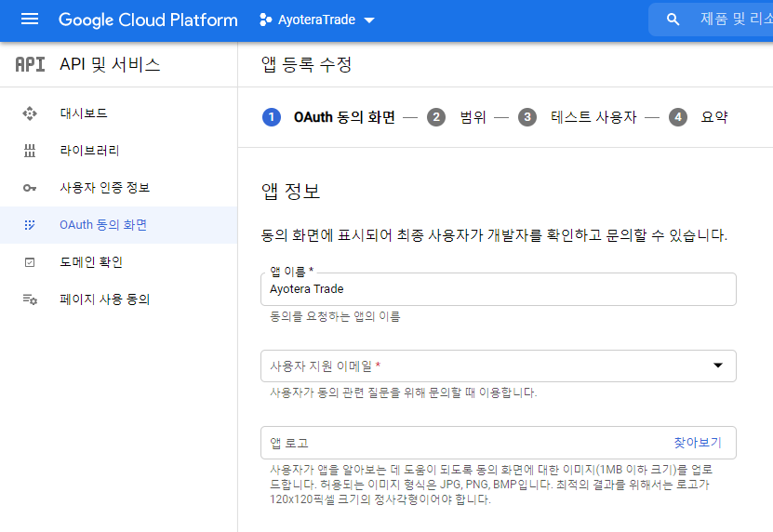Click the Google Cloud Platform logo
Screen dimensions: 773x532
pyautogui.click(x=148, y=20)
